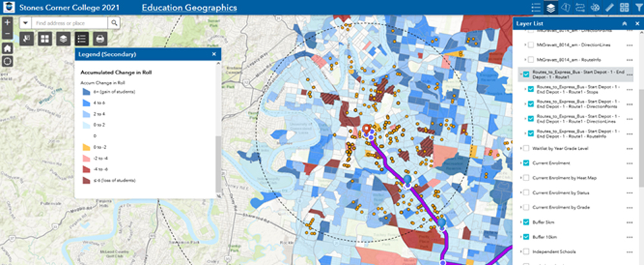Click the Find address or place field

[70, 23]
